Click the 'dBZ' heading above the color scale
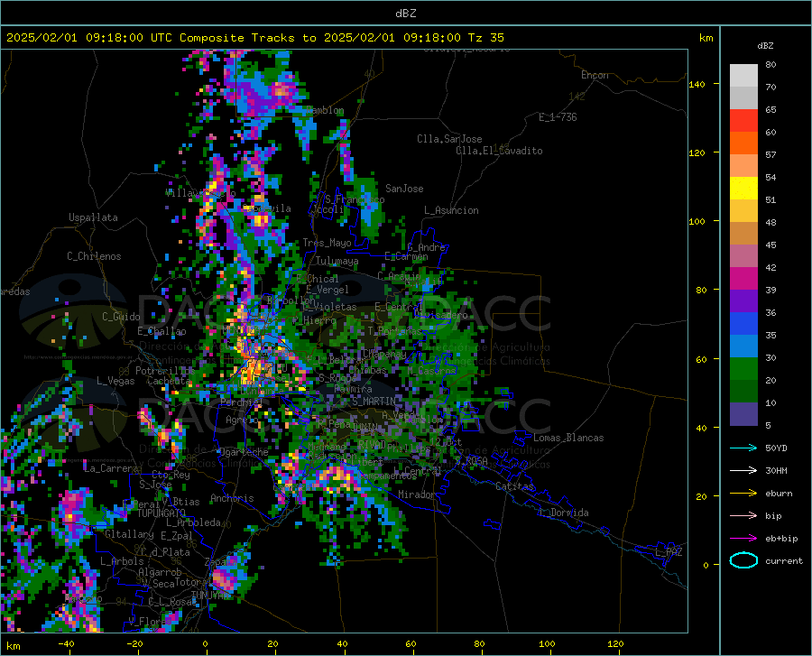 tap(765, 45)
